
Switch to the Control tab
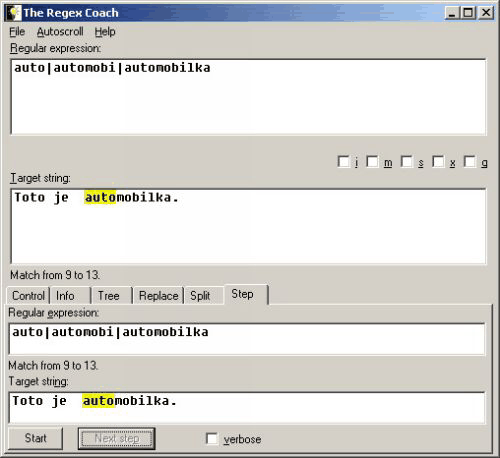[x=28, y=295]
